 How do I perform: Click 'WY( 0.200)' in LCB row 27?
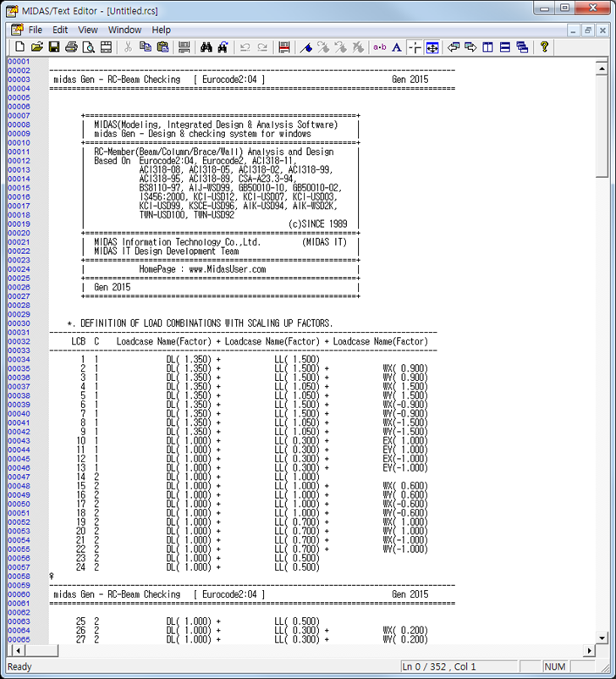[405, 639]
